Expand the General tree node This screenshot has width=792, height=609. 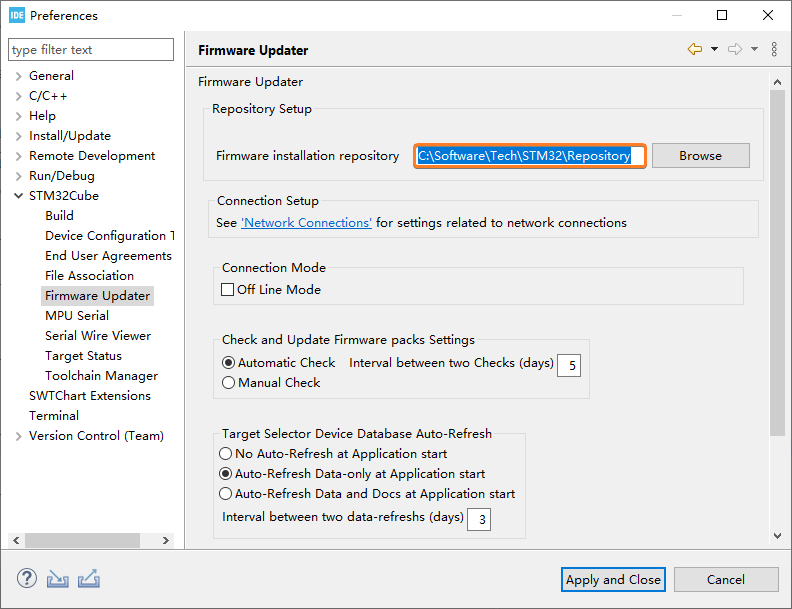coord(19,76)
